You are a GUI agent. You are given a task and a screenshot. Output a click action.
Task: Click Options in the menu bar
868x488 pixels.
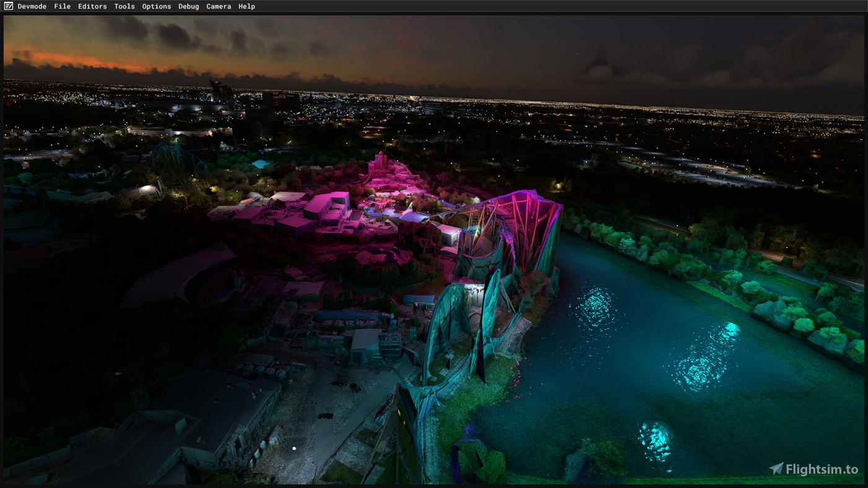click(156, 6)
